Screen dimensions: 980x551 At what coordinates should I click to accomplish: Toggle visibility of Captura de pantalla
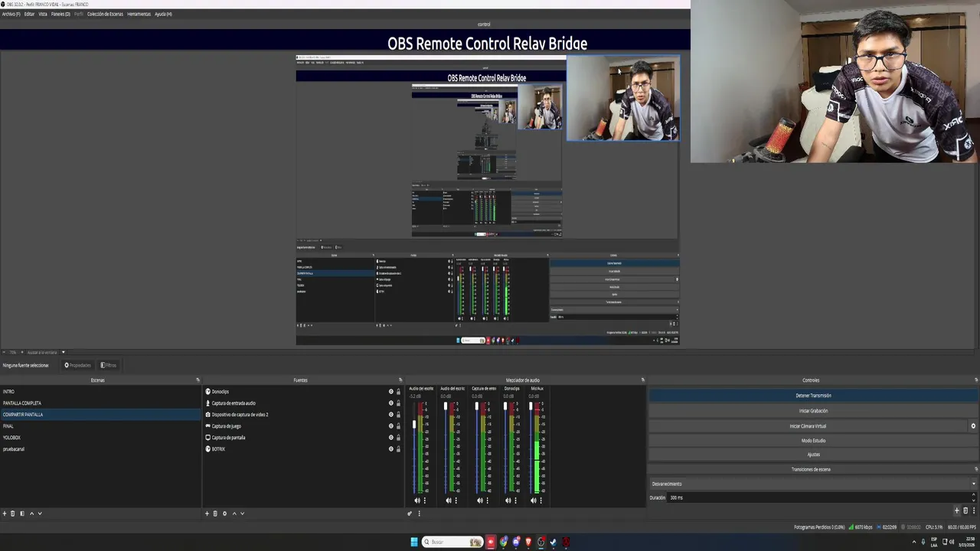[x=390, y=438]
